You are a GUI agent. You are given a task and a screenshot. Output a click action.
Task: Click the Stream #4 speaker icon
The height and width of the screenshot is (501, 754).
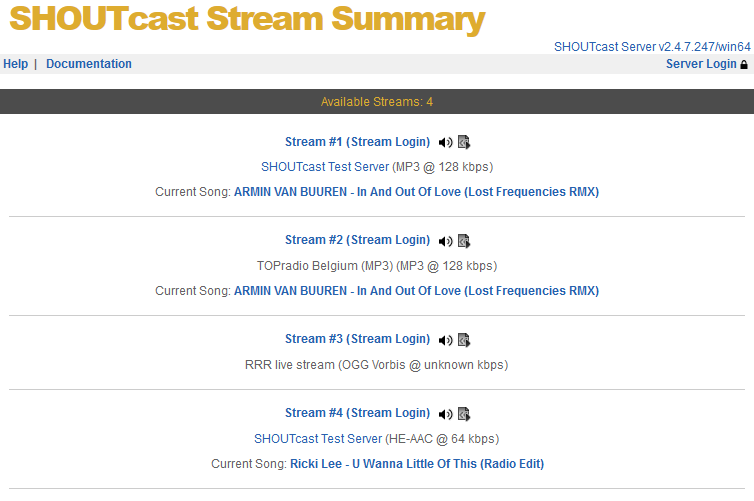point(445,414)
